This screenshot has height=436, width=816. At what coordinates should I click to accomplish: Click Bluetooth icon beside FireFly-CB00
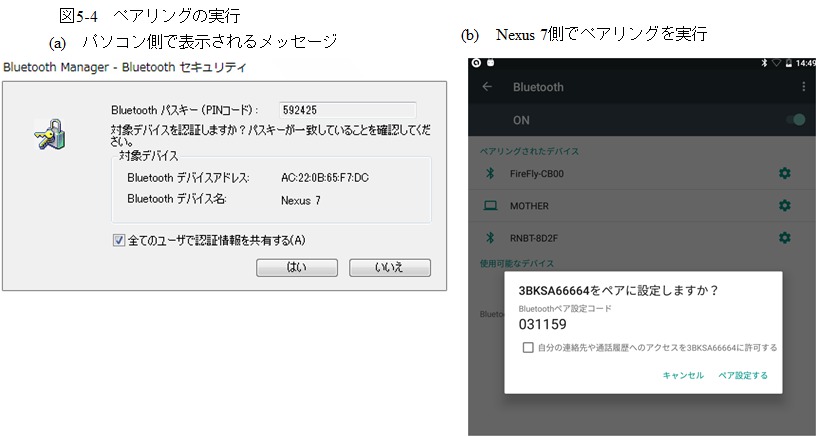[490, 174]
